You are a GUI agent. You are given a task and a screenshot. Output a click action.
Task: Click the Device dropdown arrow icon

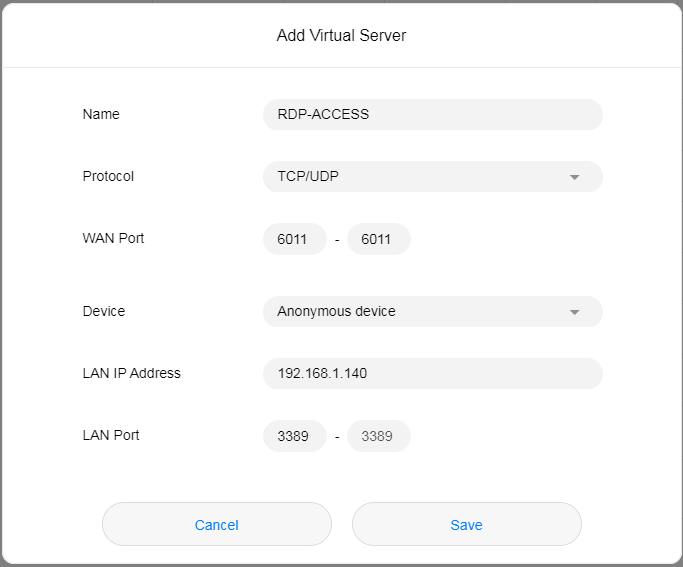click(574, 312)
